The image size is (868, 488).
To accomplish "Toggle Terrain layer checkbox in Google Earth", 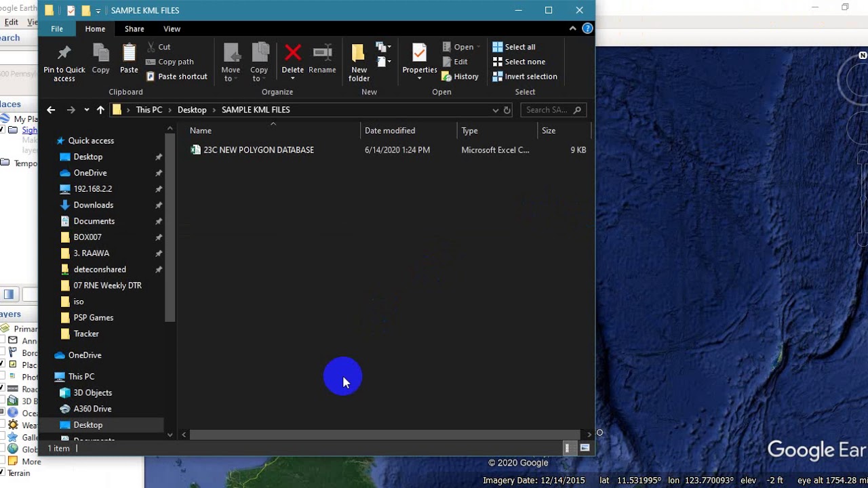I will [x=2, y=472].
